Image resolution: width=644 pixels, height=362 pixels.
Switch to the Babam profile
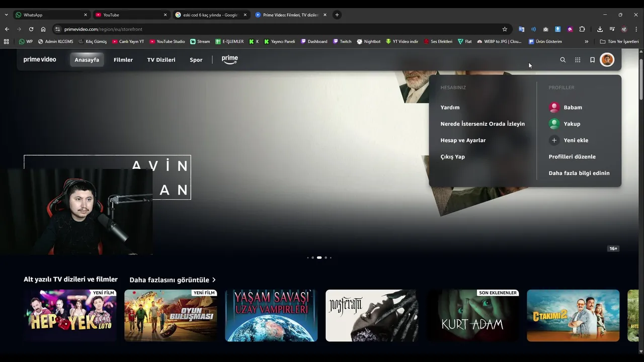pos(566,108)
